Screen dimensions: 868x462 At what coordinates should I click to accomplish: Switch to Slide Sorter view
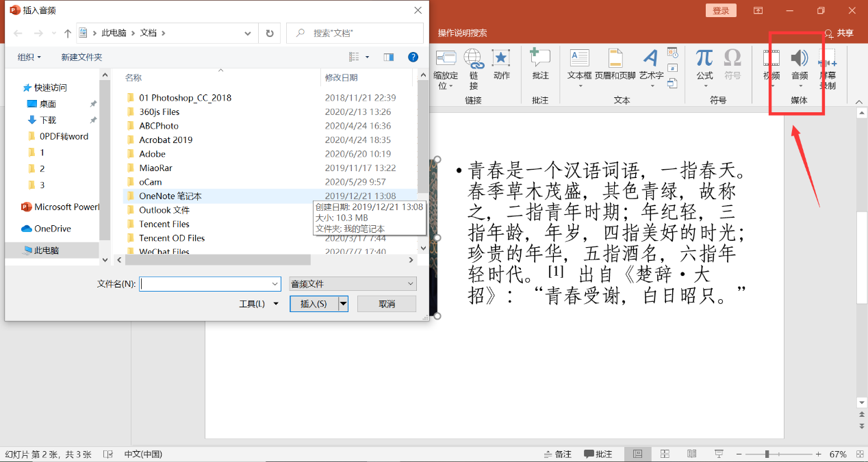coord(665,454)
